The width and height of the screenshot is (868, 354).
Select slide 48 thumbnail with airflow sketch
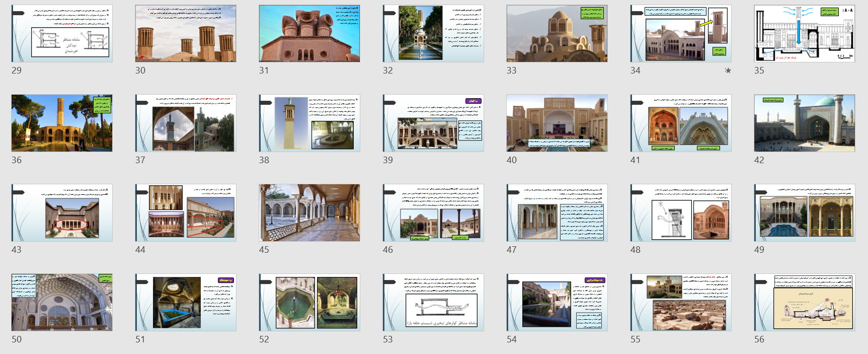(681, 213)
